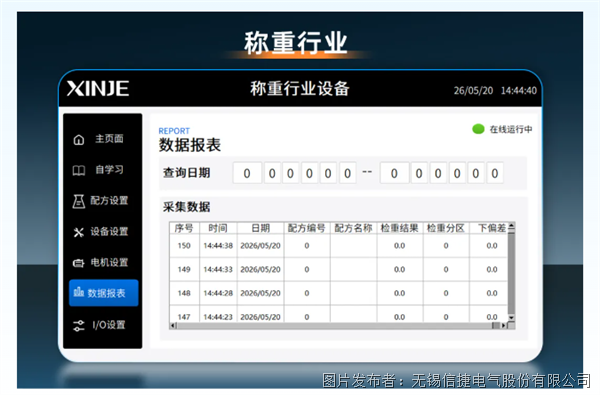
Task: Click the first start-date query field
Action: click(x=247, y=173)
